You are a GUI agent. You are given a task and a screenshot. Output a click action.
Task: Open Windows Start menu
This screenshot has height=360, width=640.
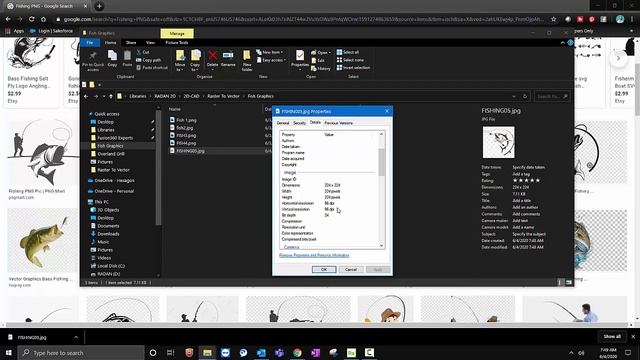coord(9,353)
